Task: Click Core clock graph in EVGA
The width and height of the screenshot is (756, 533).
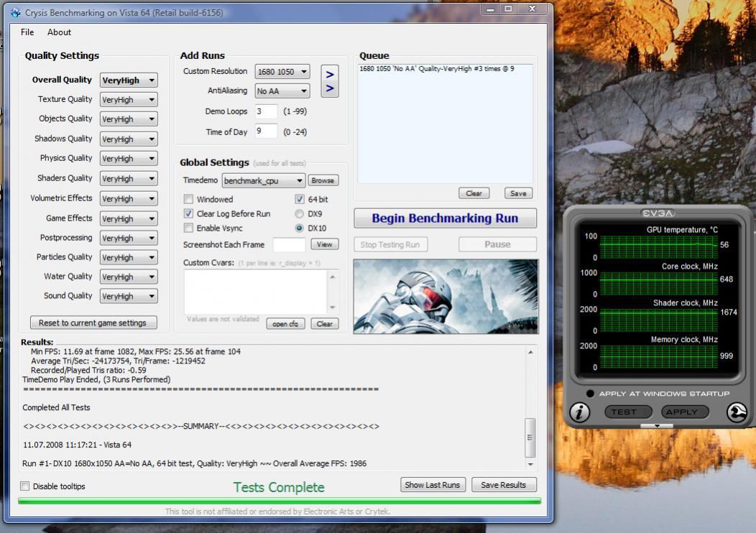Action: point(658,283)
